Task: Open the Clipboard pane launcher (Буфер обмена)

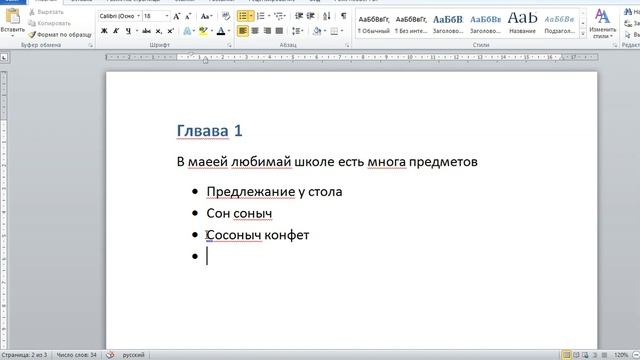Action: coord(91,45)
